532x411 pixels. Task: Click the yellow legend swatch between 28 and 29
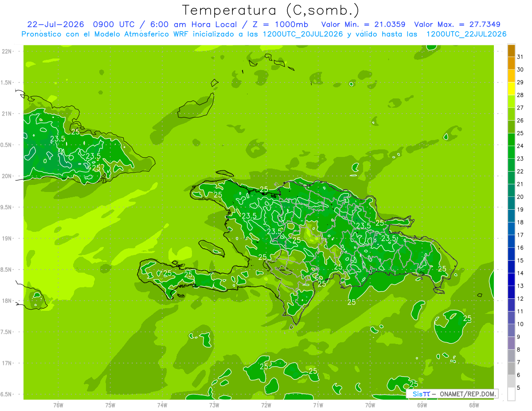point(511,89)
